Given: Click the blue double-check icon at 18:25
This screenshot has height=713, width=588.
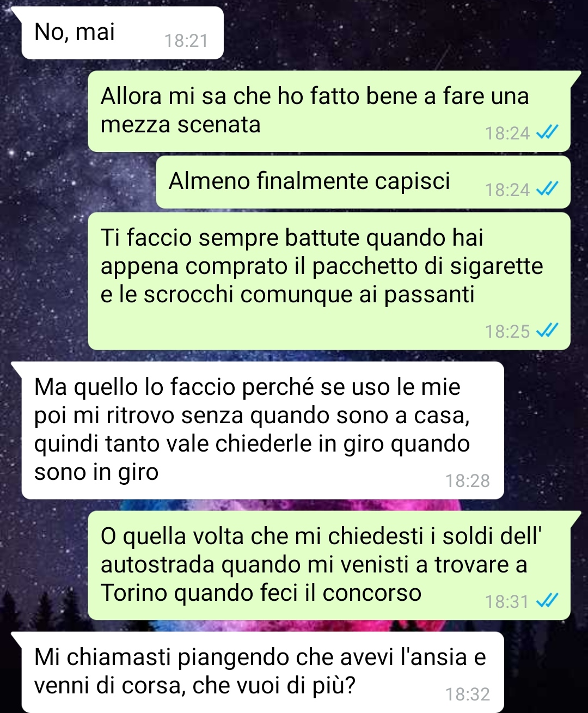Looking at the screenshot, I should point(547,331).
